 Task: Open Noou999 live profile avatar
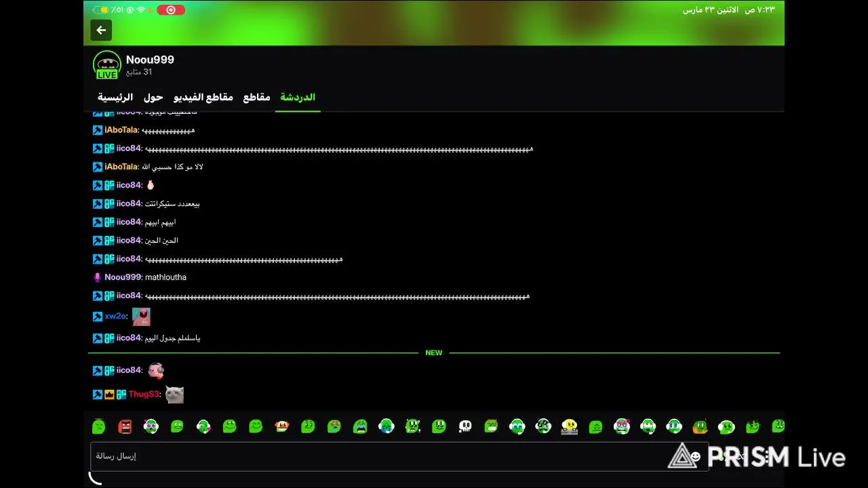click(107, 65)
